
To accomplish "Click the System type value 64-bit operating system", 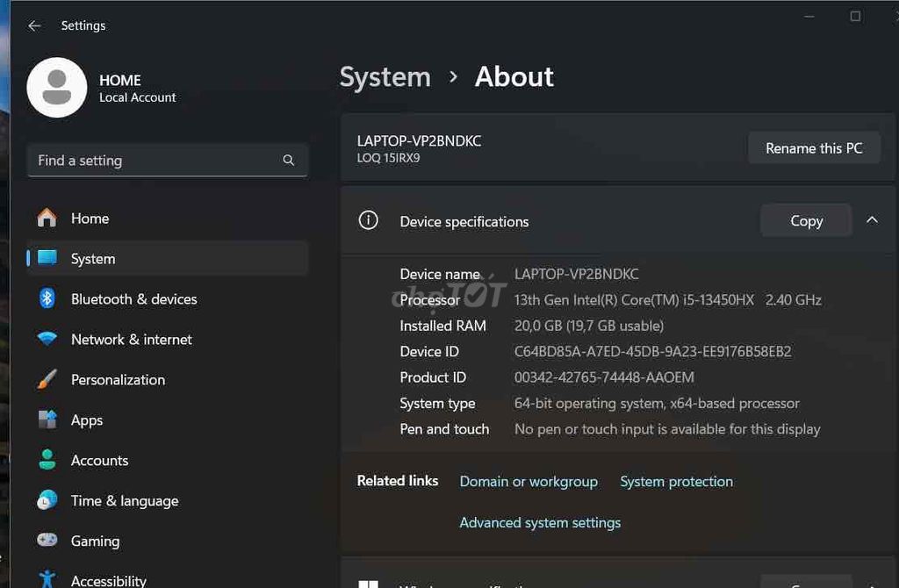I will click(x=657, y=404).
